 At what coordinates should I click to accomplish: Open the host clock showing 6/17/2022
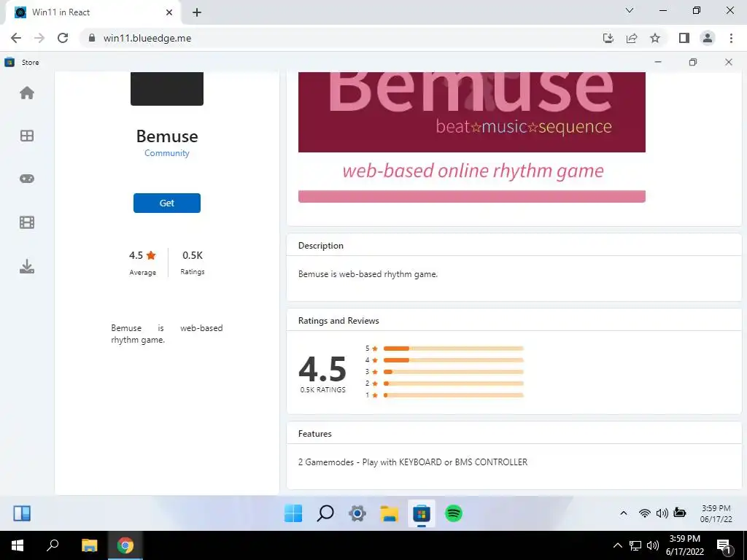tap(684, 545)
